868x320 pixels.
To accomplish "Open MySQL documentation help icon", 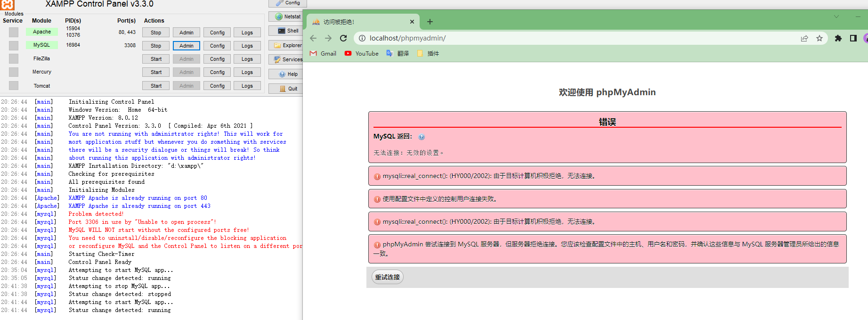I will tap(422, 137).
